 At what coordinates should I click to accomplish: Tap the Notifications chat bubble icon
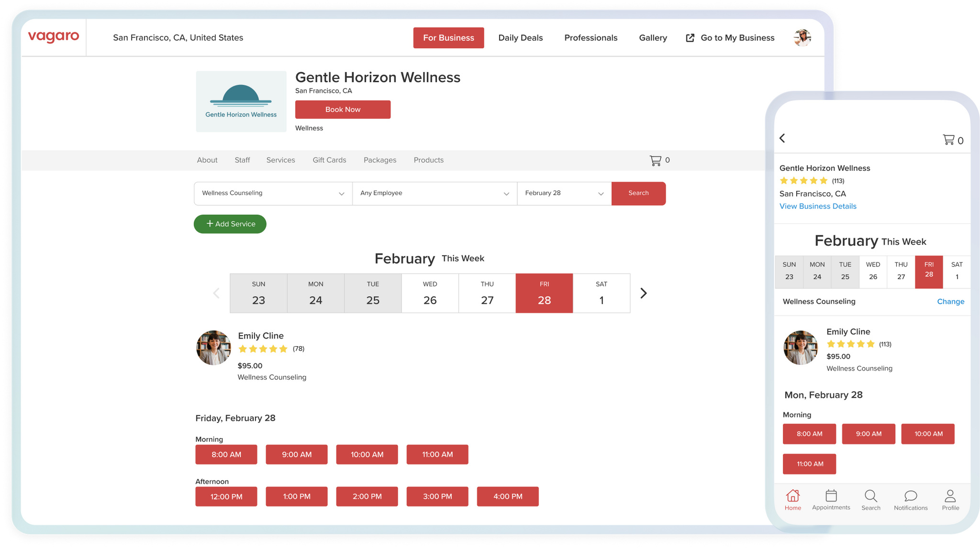click(x=911, y=495)
